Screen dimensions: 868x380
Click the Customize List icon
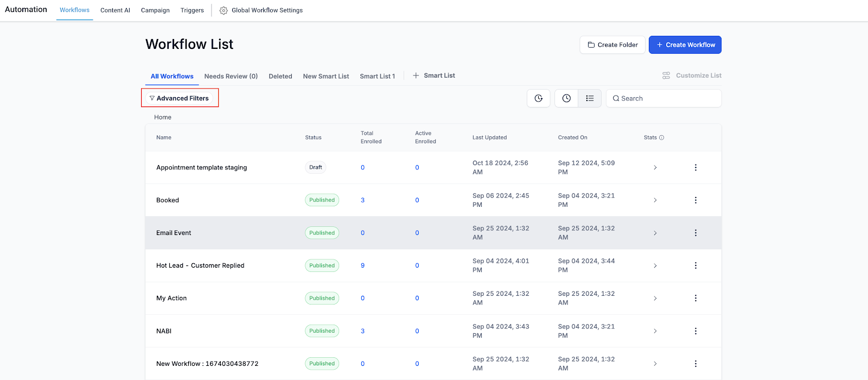[666, 75]
